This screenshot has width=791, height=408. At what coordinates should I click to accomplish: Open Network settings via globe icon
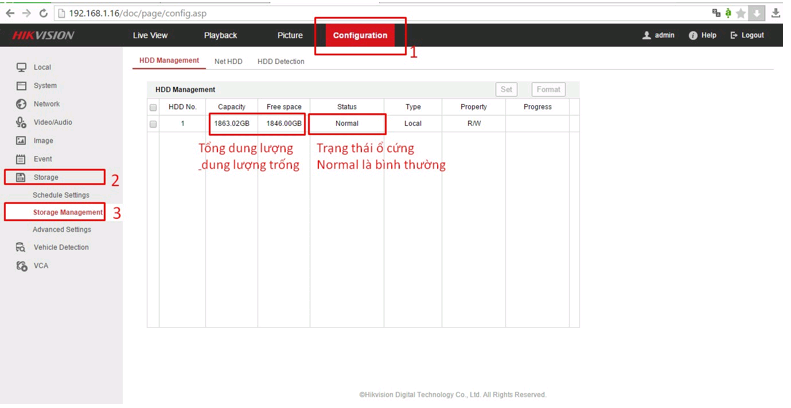21,104
